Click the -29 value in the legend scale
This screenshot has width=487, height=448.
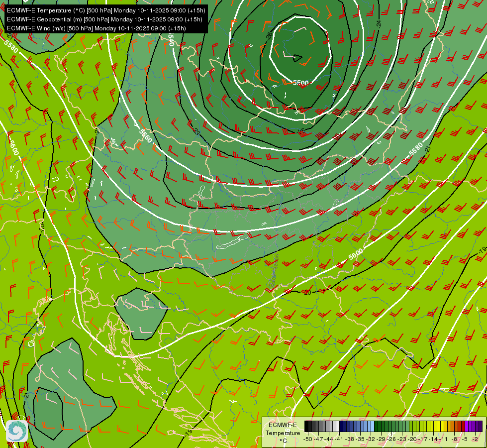pos(381,439)
